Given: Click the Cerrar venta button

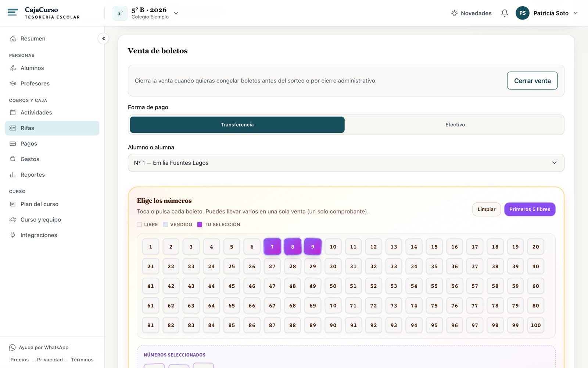Looking at the screenshot, I should click(532, 81).
